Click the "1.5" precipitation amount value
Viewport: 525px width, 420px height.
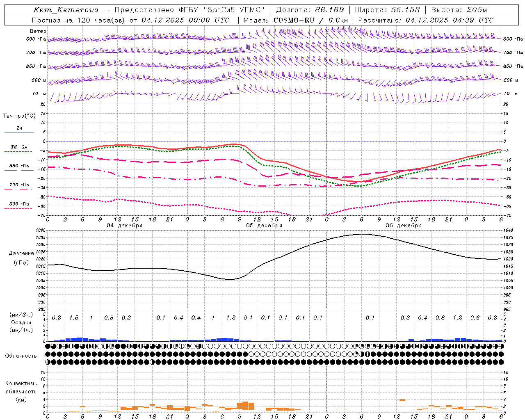74,318
